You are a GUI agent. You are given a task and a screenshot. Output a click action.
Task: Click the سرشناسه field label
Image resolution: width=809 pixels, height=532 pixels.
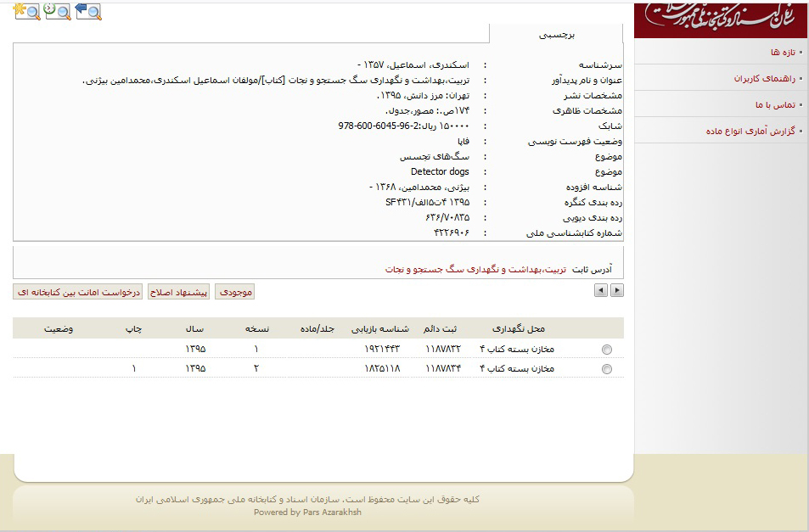coord(600,65)
